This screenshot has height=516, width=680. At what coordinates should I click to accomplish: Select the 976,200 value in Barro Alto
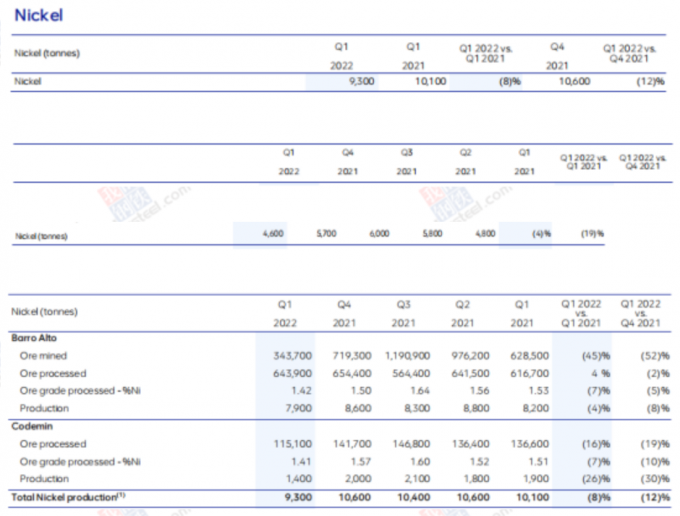pos(466,355)
